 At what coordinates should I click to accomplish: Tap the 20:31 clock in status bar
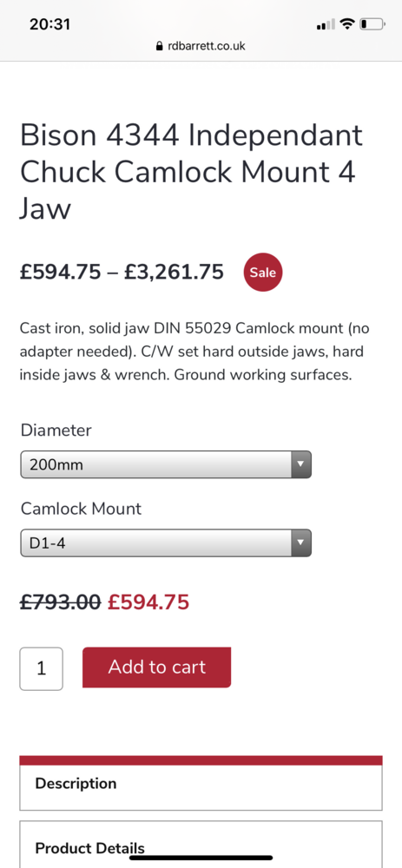pyautogui.click(x=49, y=24)
